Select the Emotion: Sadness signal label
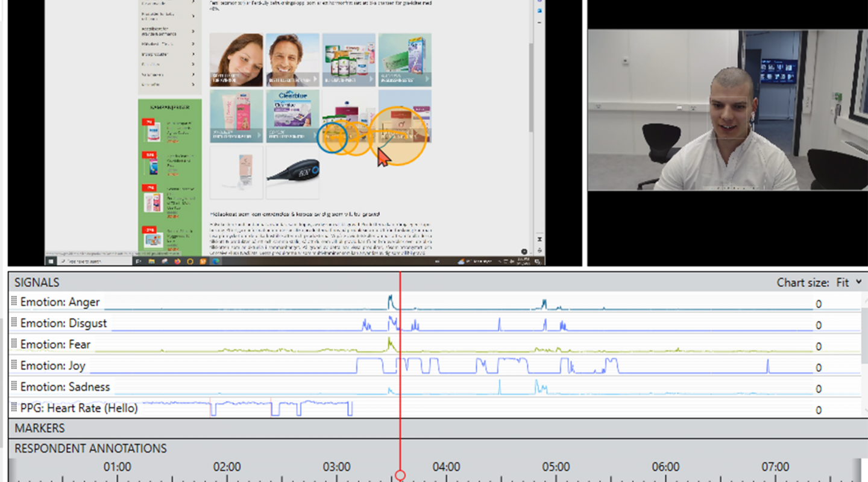868x482 pixels. pyautogui.click(x=65, y=387)
